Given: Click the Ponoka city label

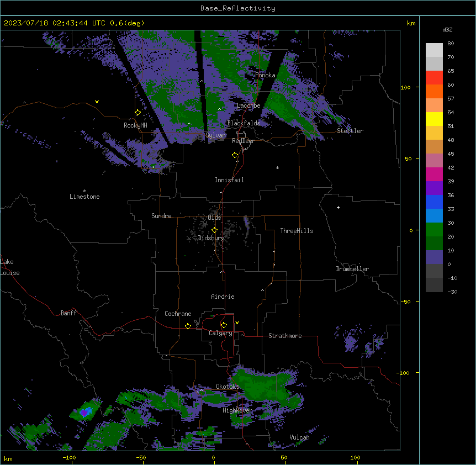Looking at the screenshot, I should tap(265, 75).
